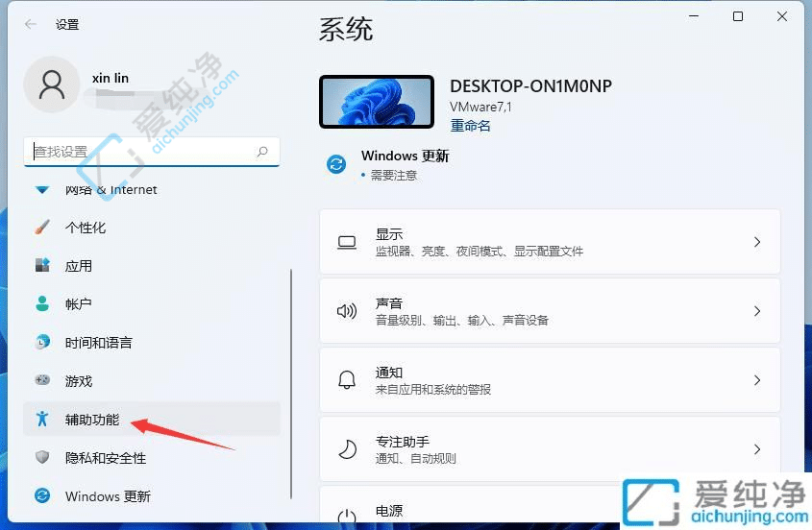Select 游戏 in the sidebar
This screenshot has height=530, width=812.
pyautogui.click(x=152, y=380)
